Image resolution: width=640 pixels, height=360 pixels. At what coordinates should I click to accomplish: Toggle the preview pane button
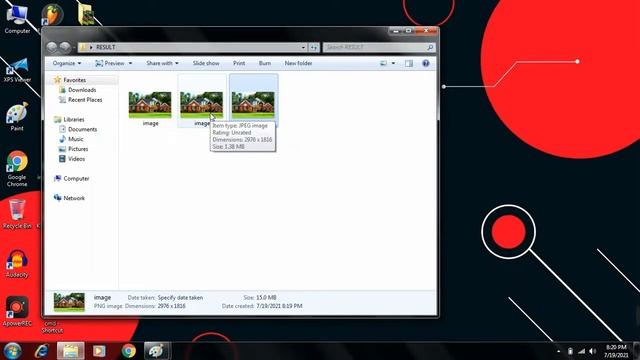(x=409, y=63)
